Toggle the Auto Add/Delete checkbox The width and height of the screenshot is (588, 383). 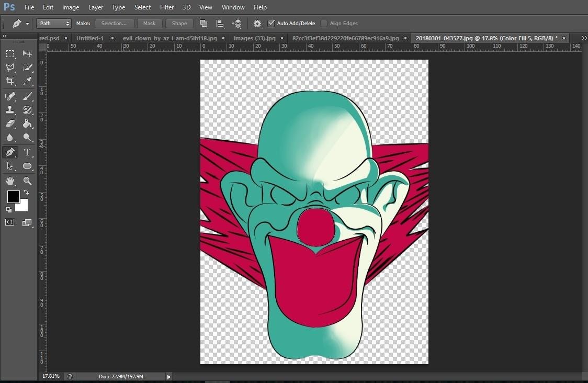coord(271,24)
